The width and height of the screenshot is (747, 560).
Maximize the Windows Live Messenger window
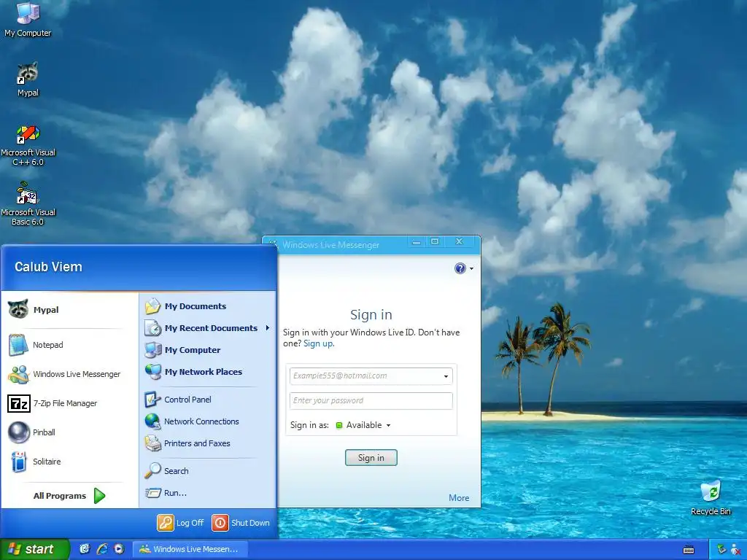click(x=435, y=242)
